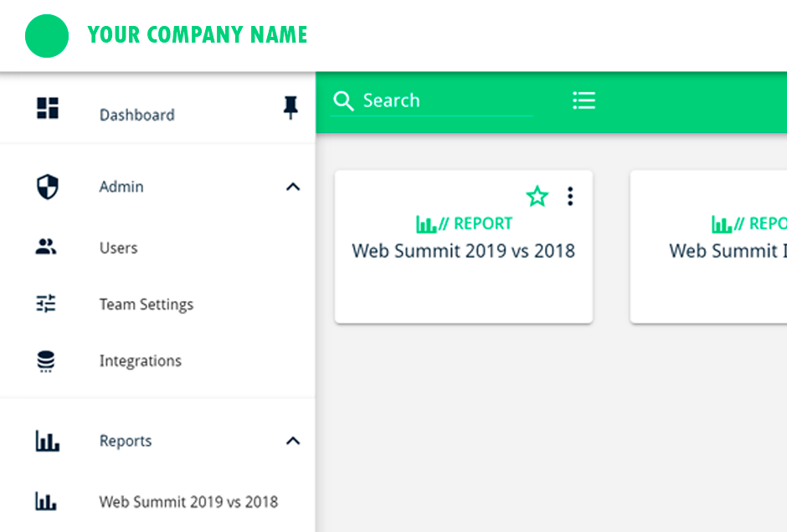Collapse the Reports section chevron
The height and width of the screenshot is (532, 787).
293,441
